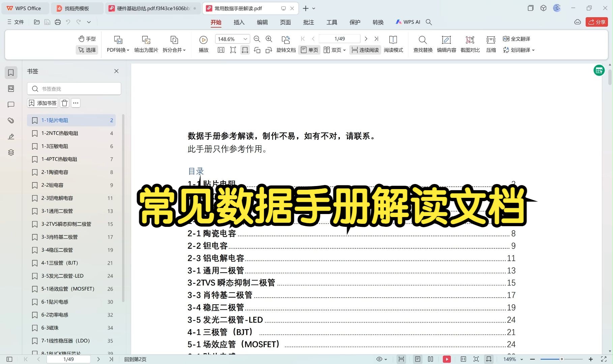Expand the 划词翻译 dropdown
Image resolution: width=613 pixels, height=364 pixels.
pyautogui.click(x=533, y=50)
